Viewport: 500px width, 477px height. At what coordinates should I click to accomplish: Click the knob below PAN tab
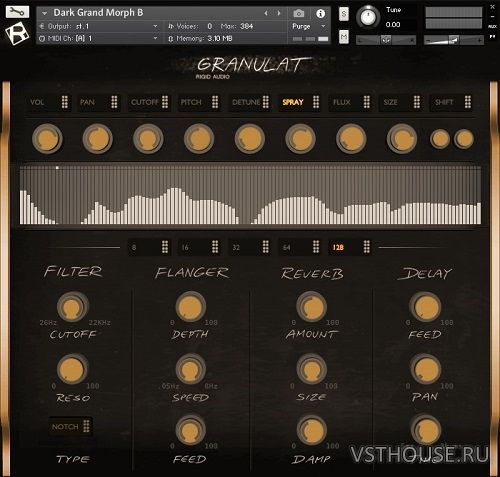pos(98,139)
